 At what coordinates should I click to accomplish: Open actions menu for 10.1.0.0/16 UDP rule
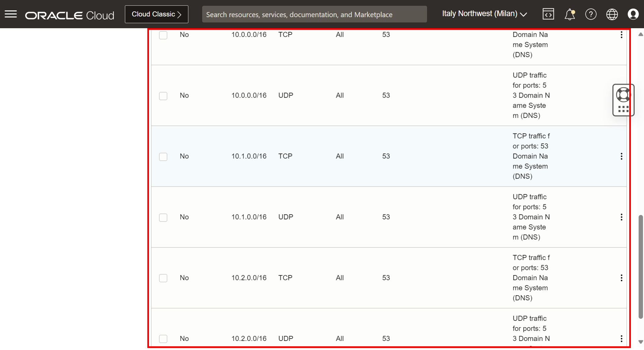tap(622, 217)
